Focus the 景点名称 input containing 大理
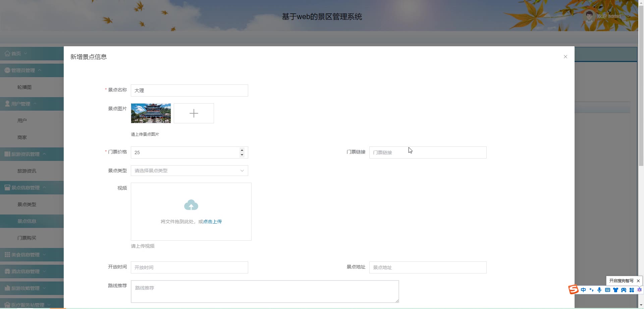The height and width of the screenshot is (309, 644). click(190, 90)
